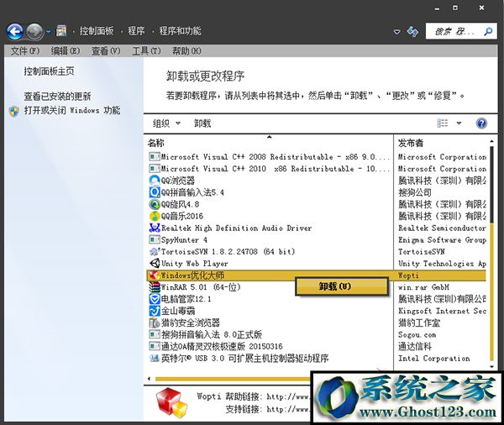
Task: Sort by the 发布者 column header
Action: pyautogui.click(x=411, y=143)
